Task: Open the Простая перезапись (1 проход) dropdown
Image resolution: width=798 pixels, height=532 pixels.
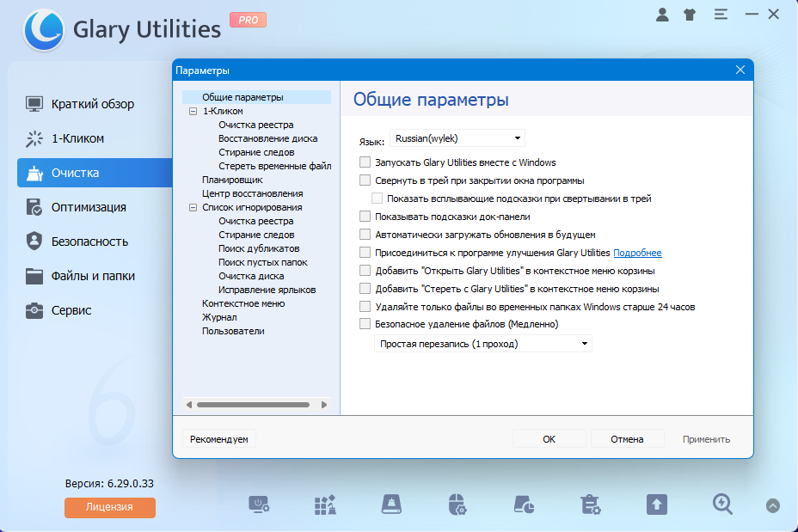Action: tap(483, 344)
